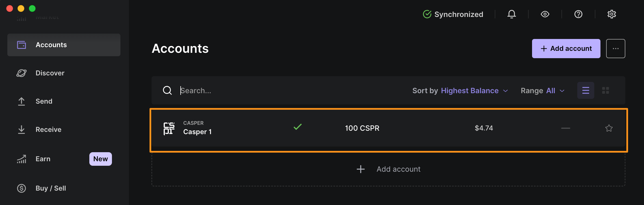Viewport: 644px width, 205px height.
Task: Open the three-dot options menu
Action: click(x=615, y=48)
